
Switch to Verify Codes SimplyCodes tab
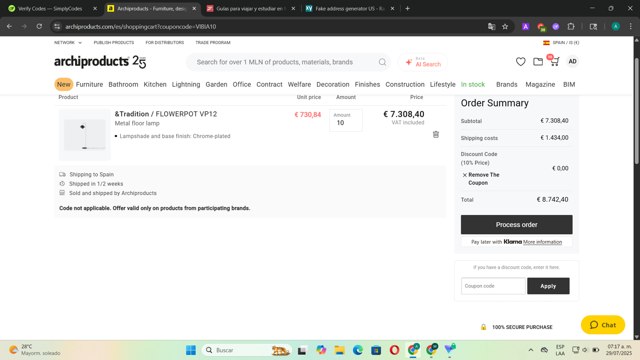50,9
